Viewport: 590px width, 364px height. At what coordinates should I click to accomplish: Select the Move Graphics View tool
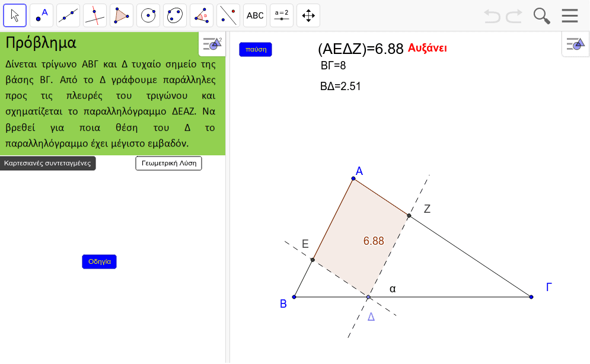click(x=308, y=15)
